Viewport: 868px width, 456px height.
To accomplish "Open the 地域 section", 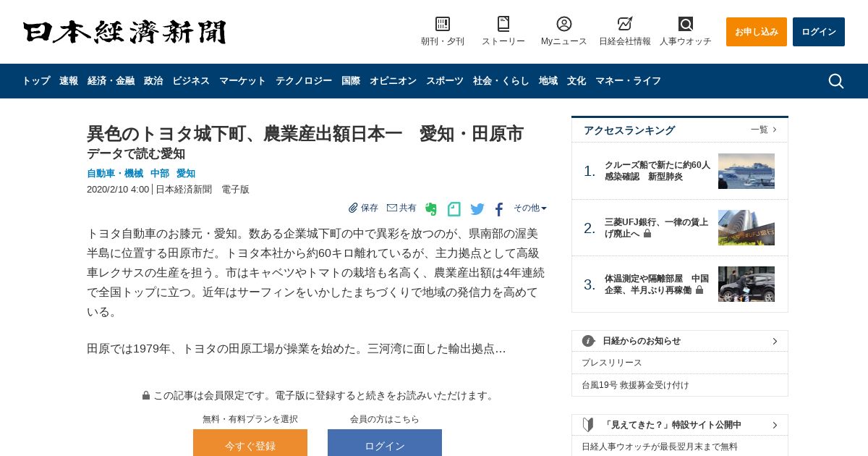I will click(548, 81).
